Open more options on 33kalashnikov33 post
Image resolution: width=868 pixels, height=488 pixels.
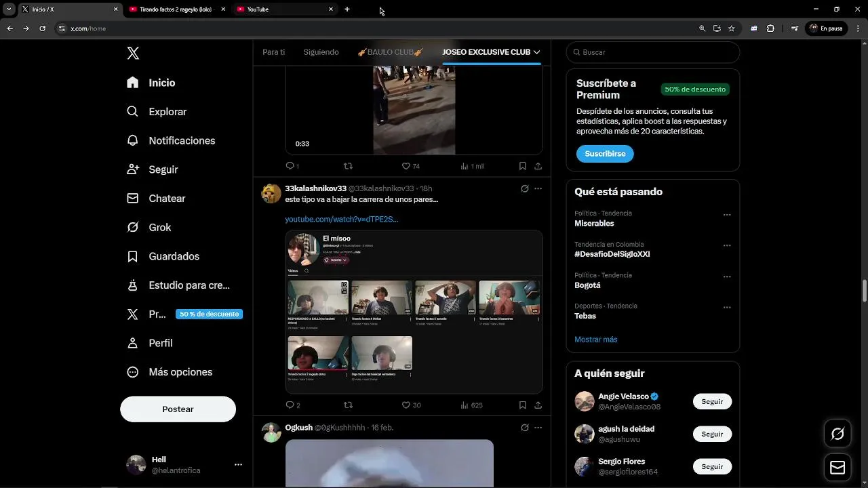click(x=538, y=189)
